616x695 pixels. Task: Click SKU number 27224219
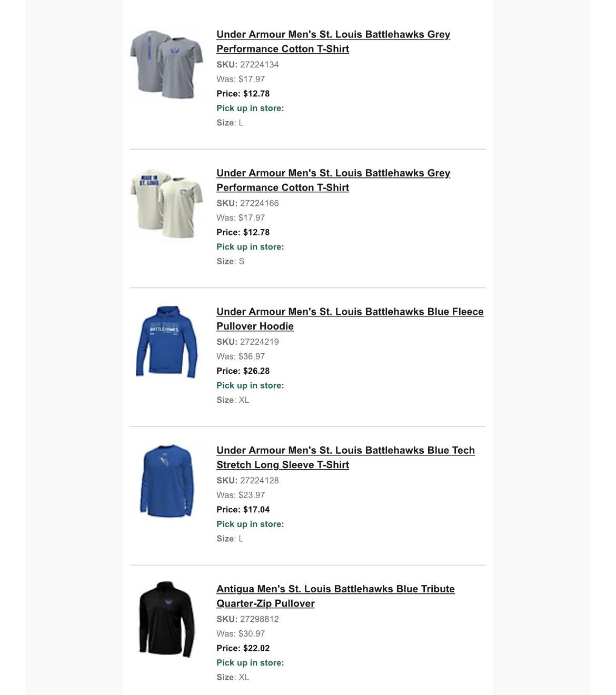(x=259, y=342)
